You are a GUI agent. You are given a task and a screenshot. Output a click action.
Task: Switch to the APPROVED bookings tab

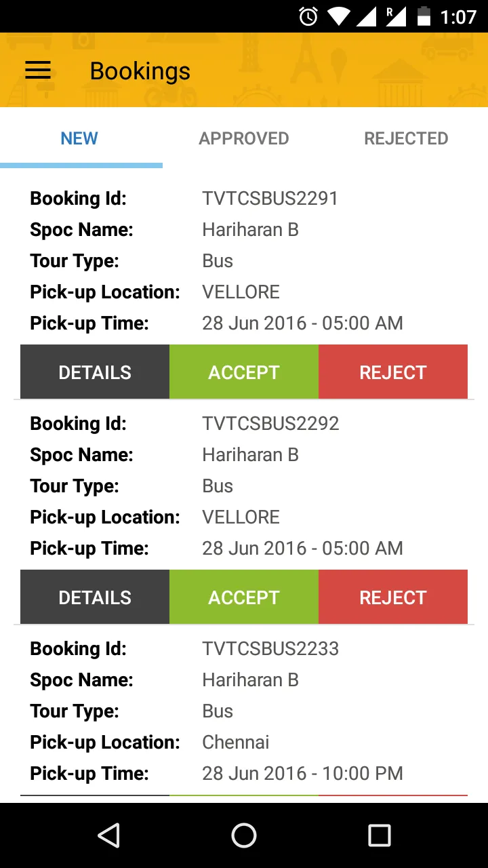(244, 138)
